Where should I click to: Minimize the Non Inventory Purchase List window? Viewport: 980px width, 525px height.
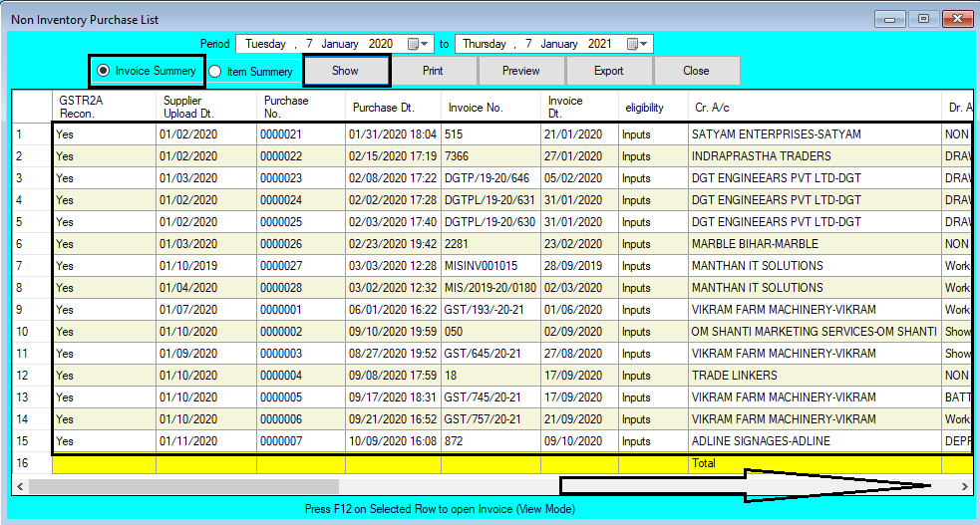click(890, 19)
